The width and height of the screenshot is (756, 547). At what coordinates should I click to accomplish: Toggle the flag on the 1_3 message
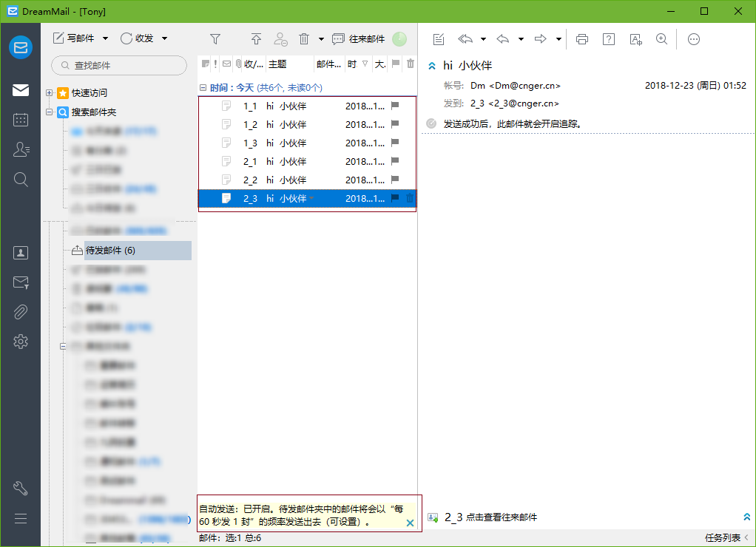coord(395,142)
